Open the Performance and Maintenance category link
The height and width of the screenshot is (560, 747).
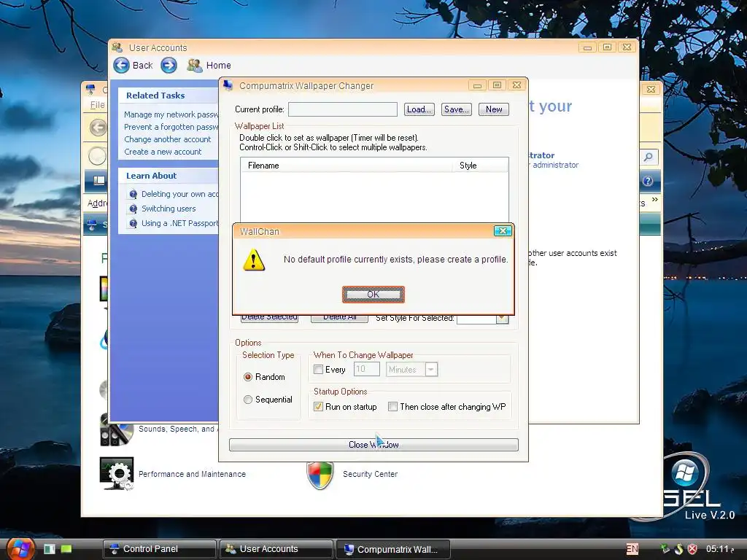point(192,474)
